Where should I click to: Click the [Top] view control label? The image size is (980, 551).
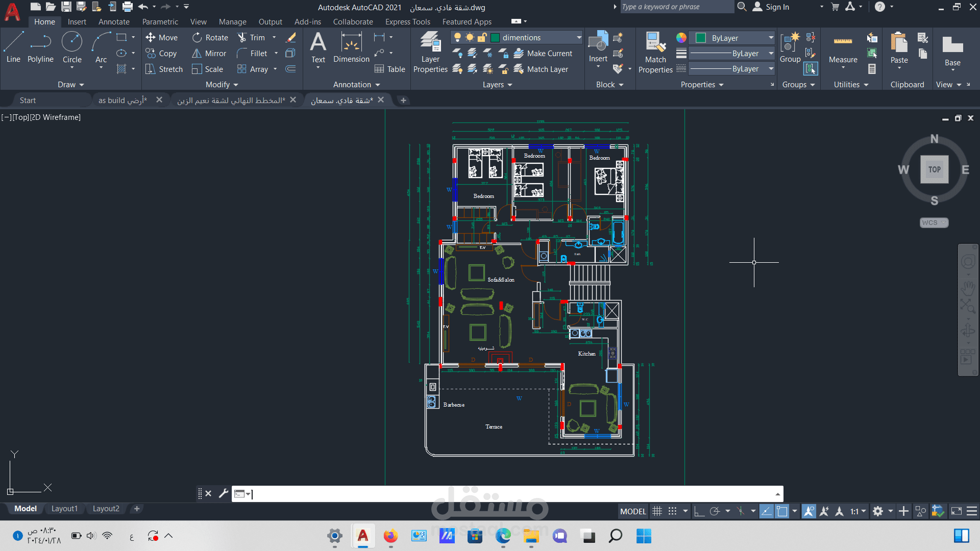click(20, 117)
